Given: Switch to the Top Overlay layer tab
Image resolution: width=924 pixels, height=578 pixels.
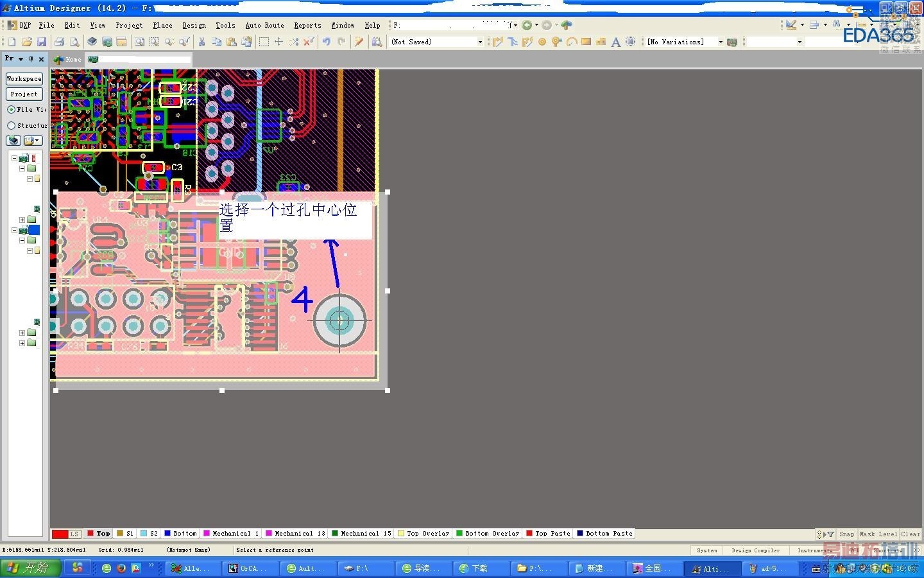Looking at the screenshot, I should coord(424,534).
